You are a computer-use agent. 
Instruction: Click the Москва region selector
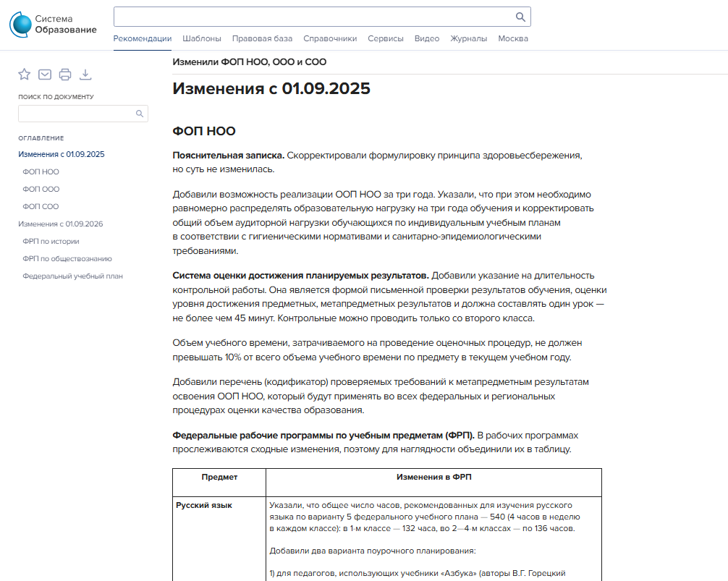[513, 38]
